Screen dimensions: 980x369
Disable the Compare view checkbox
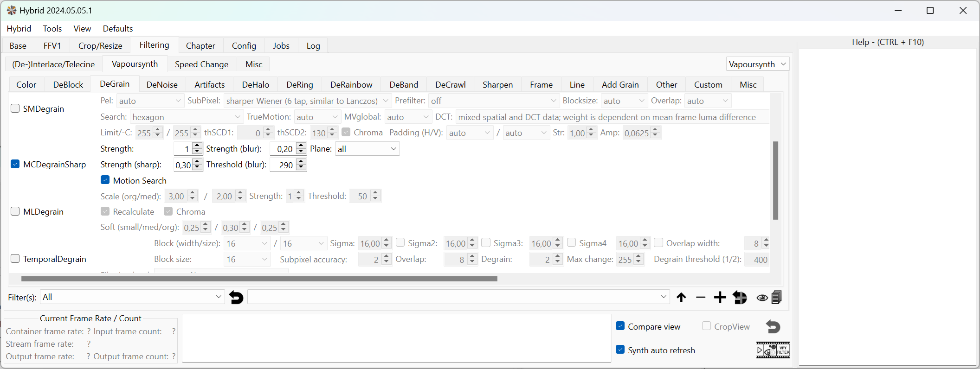pos(620,326)
